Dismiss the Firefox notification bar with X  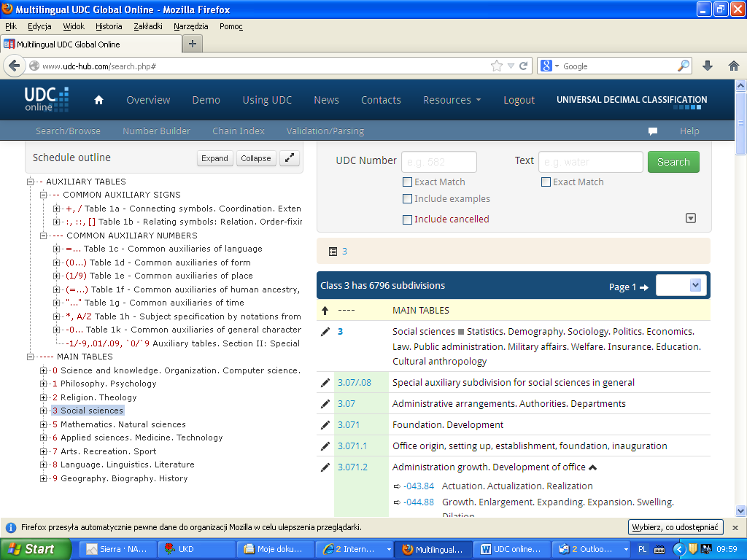point(735,528)
